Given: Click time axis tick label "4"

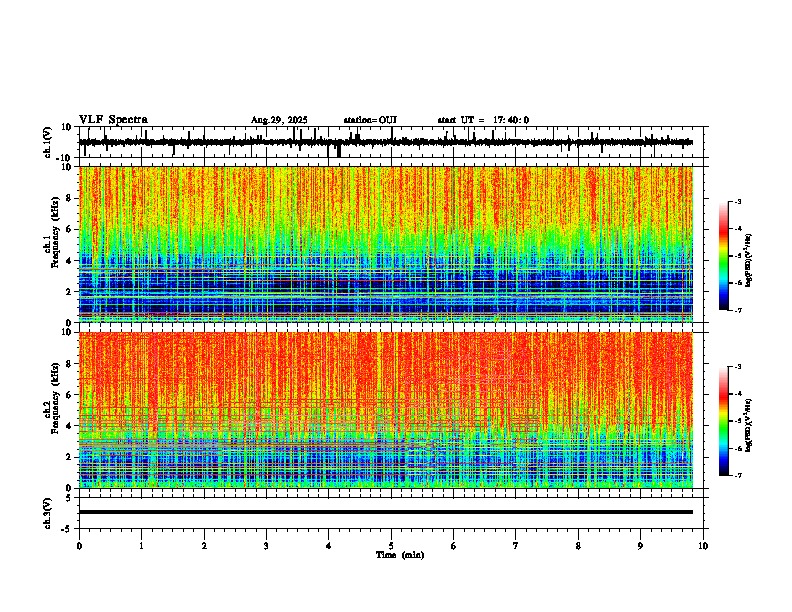Looking at the screenshot, I should coord(329,546).
